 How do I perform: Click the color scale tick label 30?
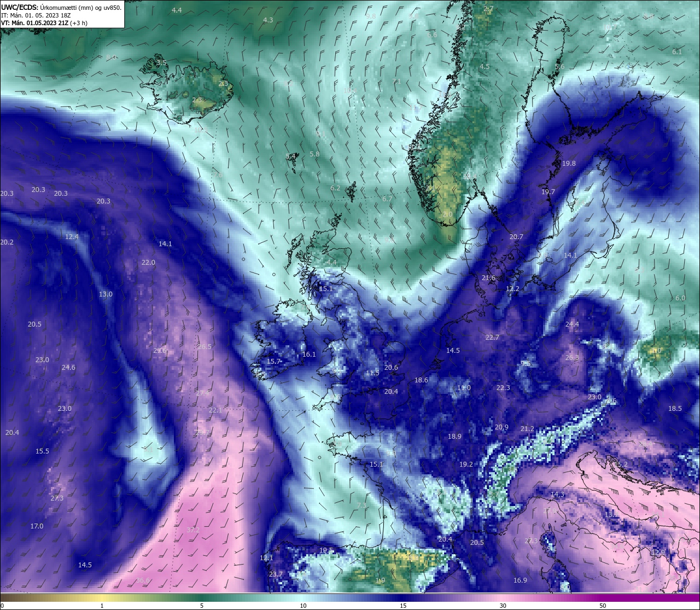click(x=503, y=606)
